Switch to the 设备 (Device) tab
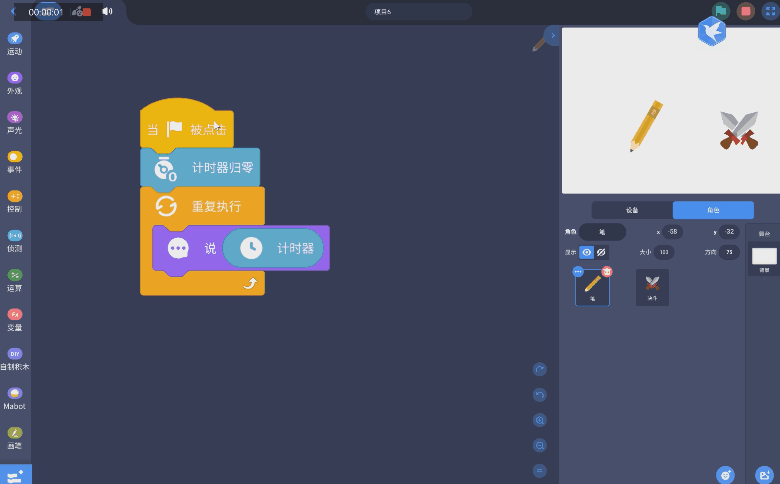 [632, 210]
